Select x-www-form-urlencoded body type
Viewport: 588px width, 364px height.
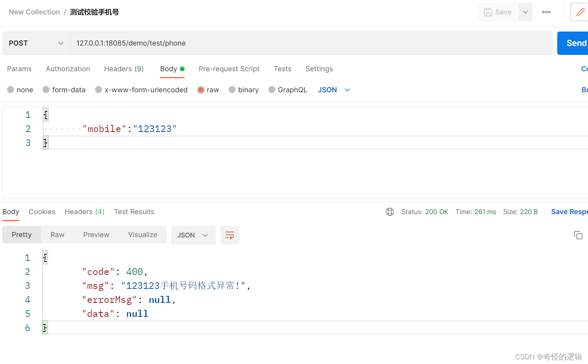pos(141,90)
